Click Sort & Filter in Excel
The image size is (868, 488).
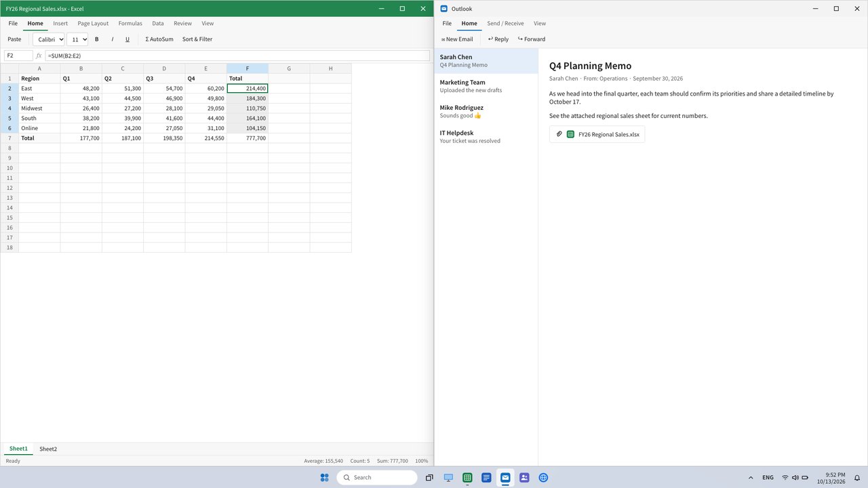point(197,39)
